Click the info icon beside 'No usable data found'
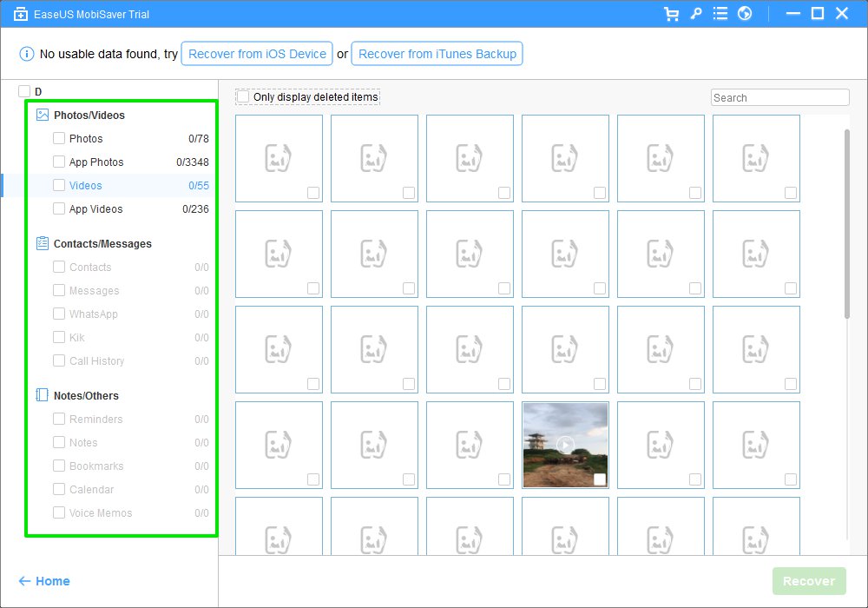Screen dimensions: 868x608 point(26,54)
